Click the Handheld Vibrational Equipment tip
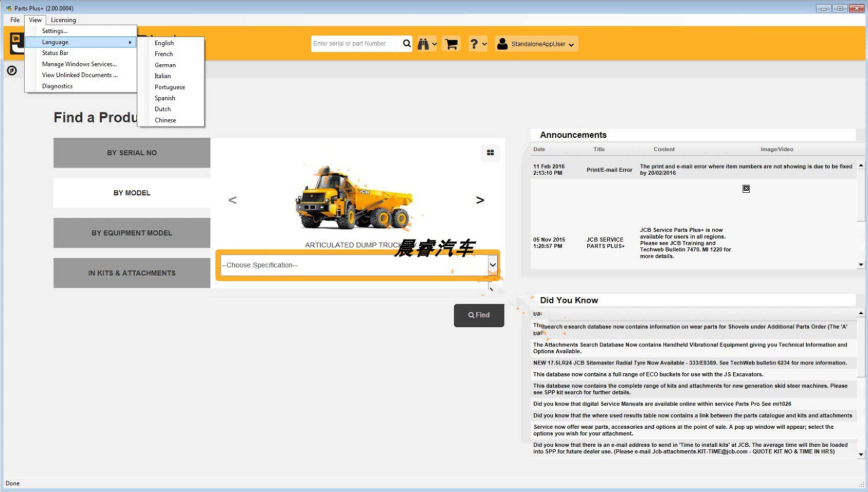868x492 pixels. 690,348
